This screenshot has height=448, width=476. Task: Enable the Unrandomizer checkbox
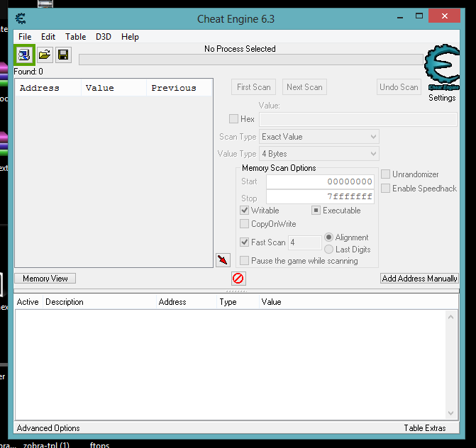pyautogui.click(x=385, y=174)
